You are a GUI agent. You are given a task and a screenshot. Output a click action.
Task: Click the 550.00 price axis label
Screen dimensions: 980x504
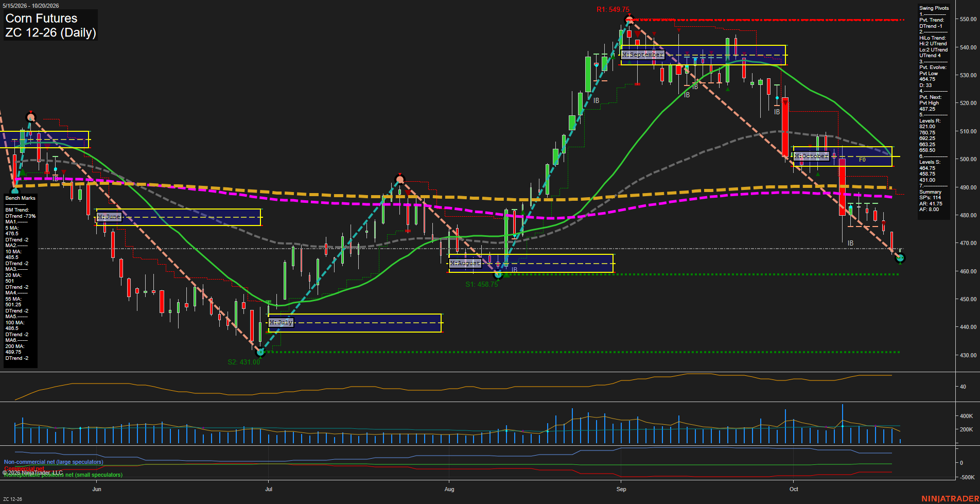[x=968, y=19]
